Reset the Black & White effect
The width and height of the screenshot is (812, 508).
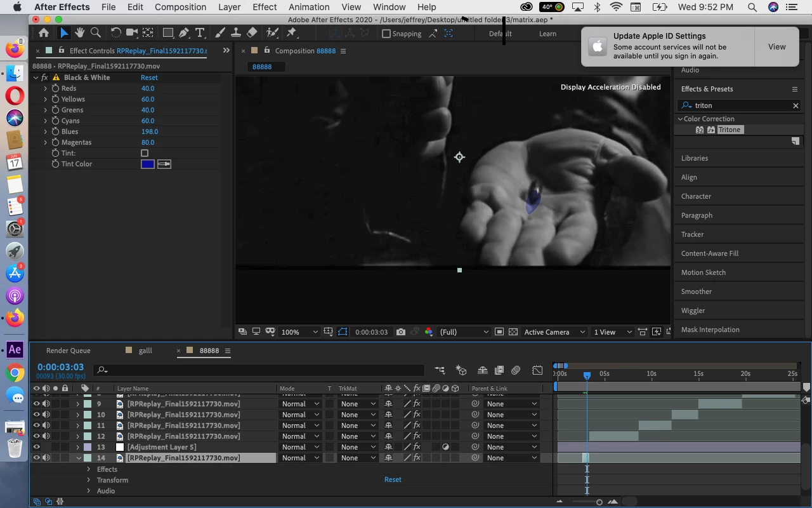pos(149,77)
